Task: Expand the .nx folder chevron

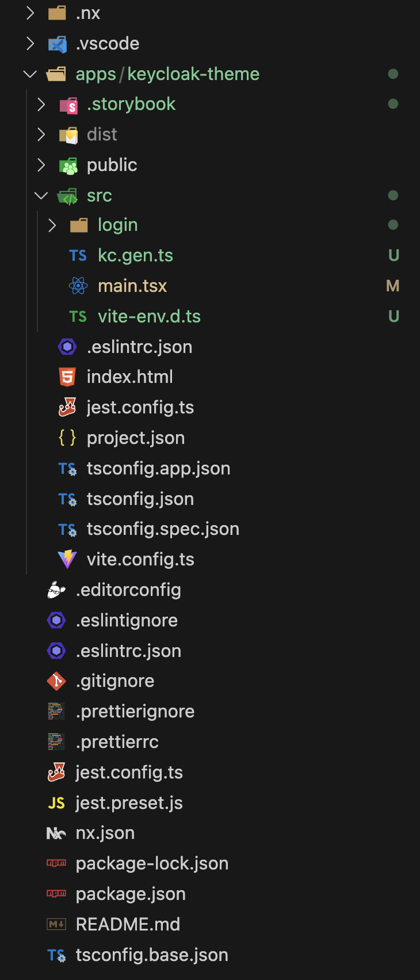Action: (x=30, y=13)
